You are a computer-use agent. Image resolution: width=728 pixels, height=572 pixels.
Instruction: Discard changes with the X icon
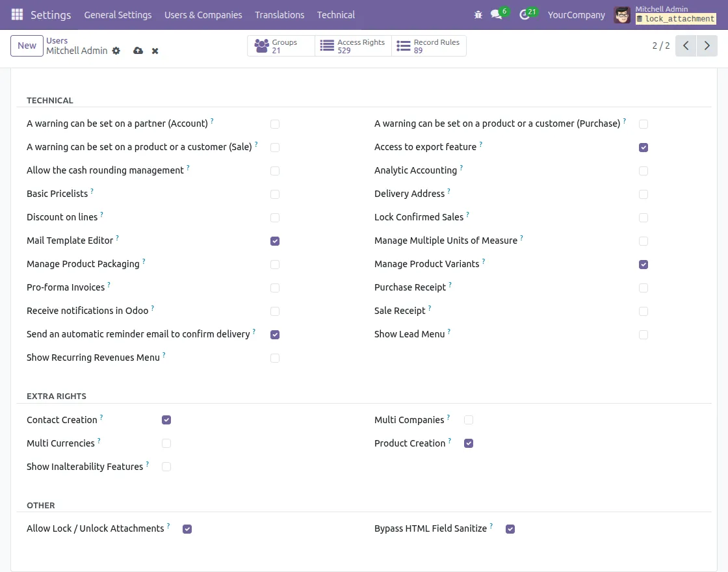[x=155, y=51]
